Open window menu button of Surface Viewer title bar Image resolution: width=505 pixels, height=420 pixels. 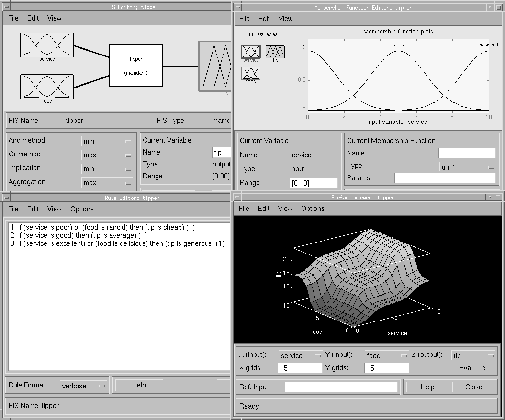coord(237,197)
